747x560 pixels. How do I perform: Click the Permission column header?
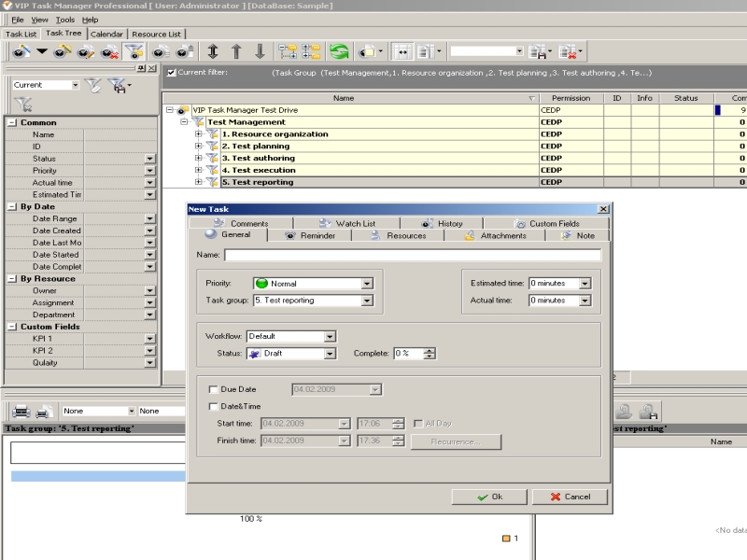pyautogui.click(x=571, y=98)
